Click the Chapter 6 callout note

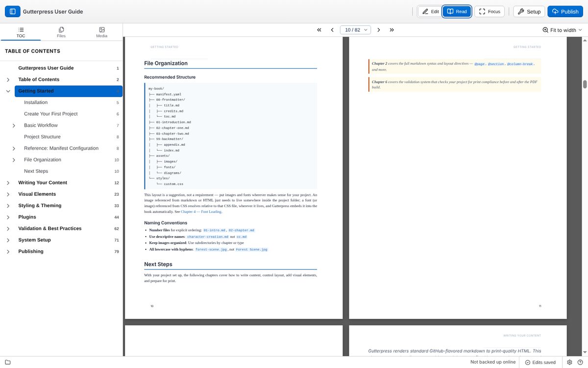tap(454, 84)
